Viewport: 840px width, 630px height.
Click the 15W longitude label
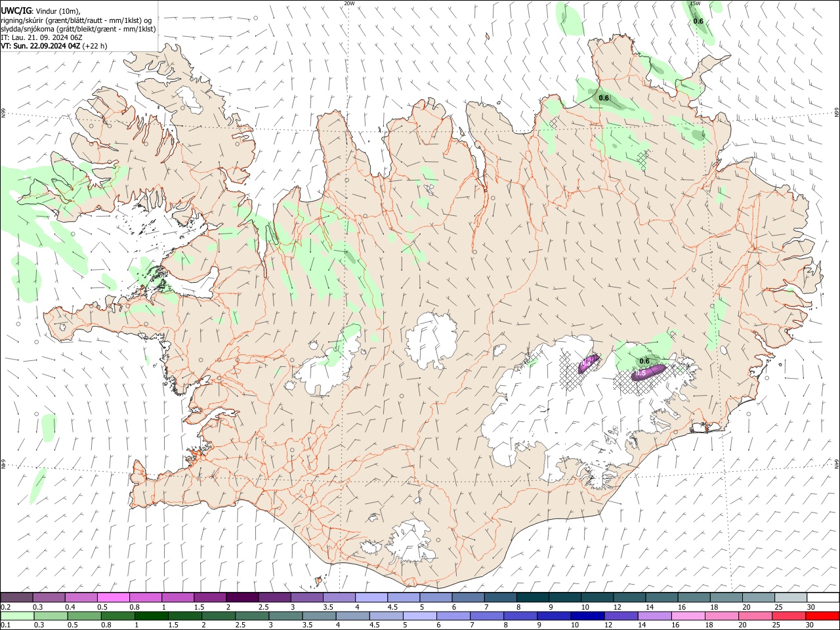(695, 3)
